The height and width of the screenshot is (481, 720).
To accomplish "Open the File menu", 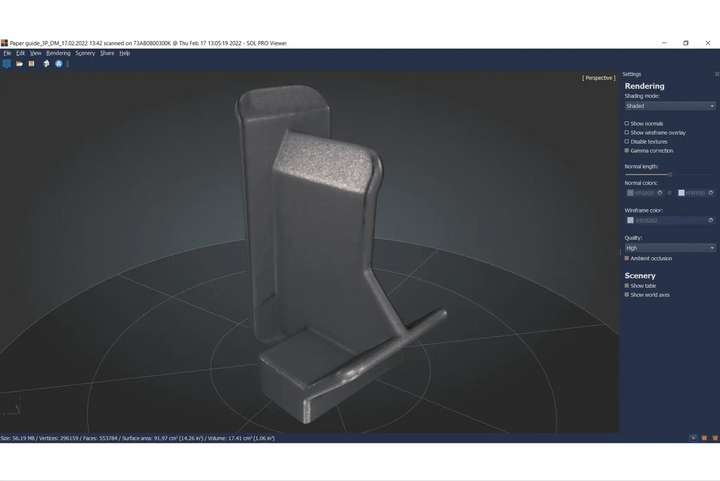I will [x=7, y=53].
